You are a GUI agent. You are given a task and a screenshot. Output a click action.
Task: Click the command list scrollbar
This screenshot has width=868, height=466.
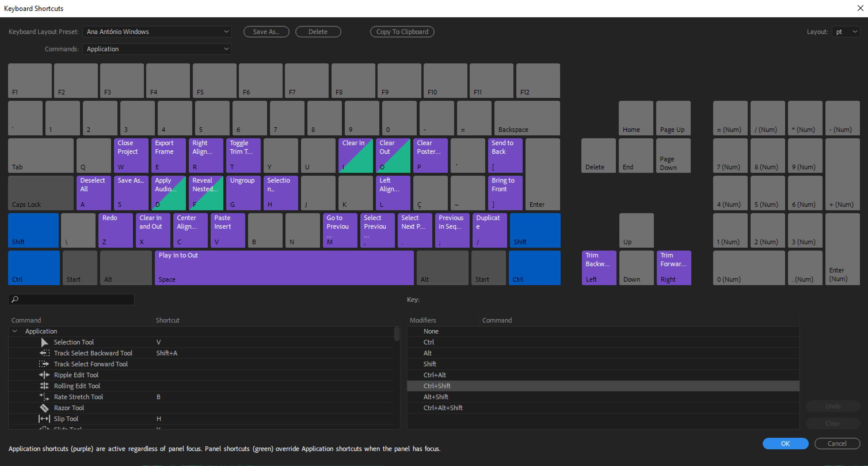(x=397, y=334)
